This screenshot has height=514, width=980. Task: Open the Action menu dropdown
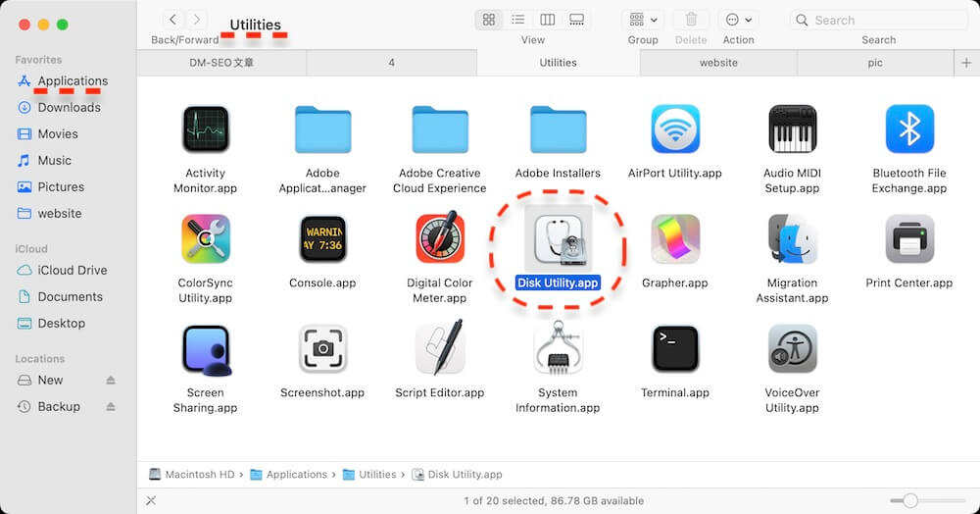(x=738, y=20)
